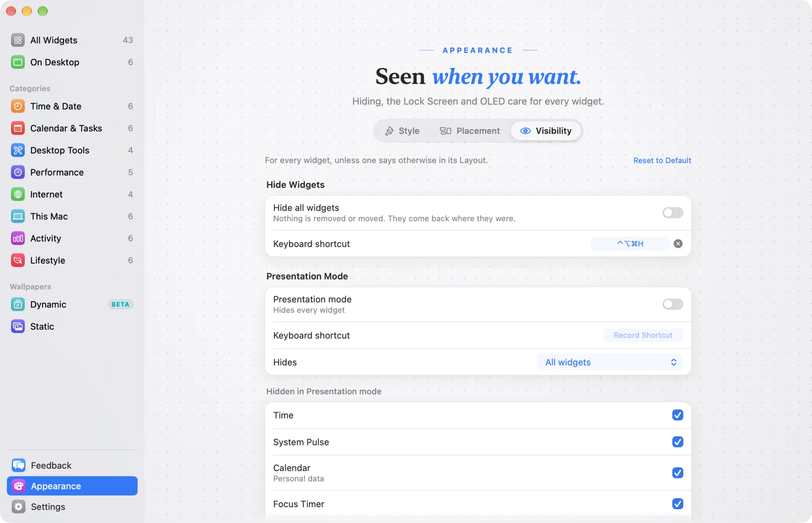Choose the Desktop Tools icon
Viewport: 812px width, 523px height.
coord(18,150)
